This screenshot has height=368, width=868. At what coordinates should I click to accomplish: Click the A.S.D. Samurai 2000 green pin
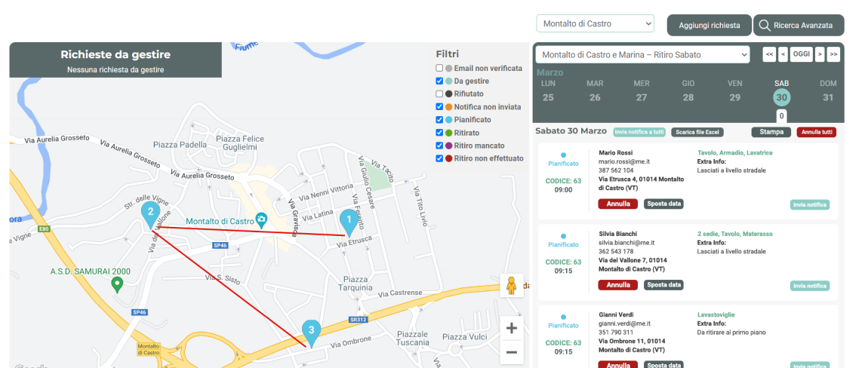(x=116, y=284)
